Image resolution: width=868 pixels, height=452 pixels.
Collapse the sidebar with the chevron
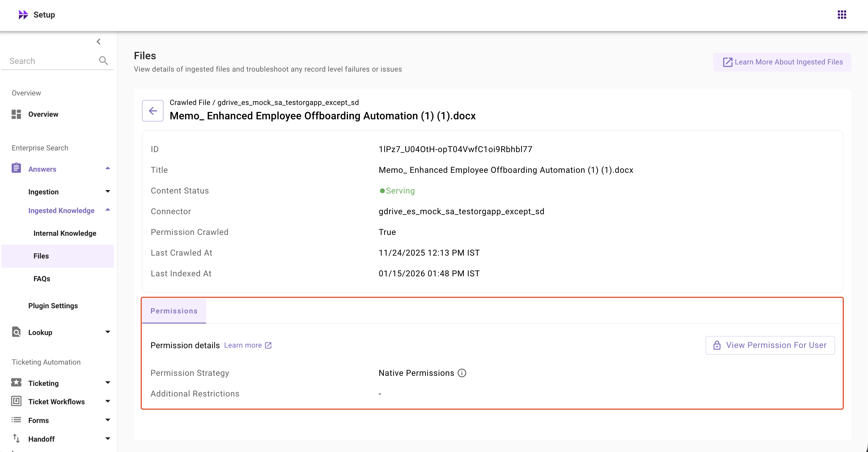(98, 42)
